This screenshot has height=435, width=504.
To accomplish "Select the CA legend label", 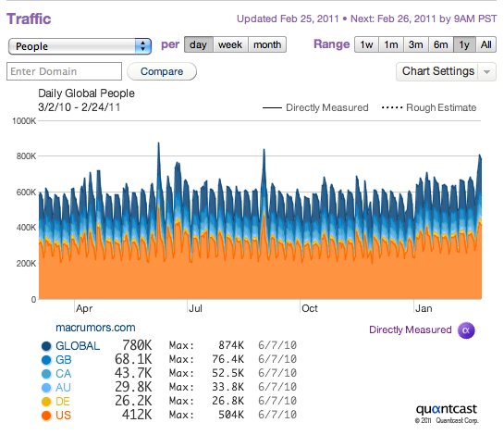I will click(63, 374).
